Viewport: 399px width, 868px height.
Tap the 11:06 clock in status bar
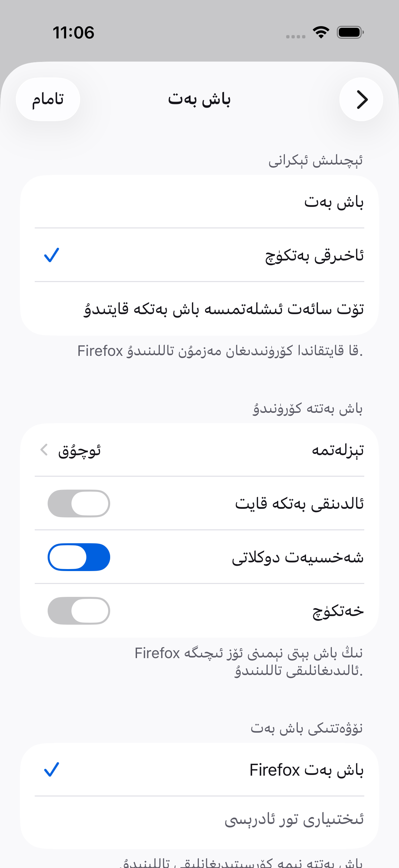73,33
